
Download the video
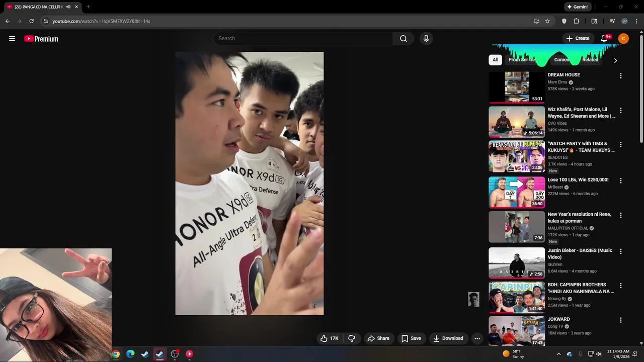[x=448, y=338]
